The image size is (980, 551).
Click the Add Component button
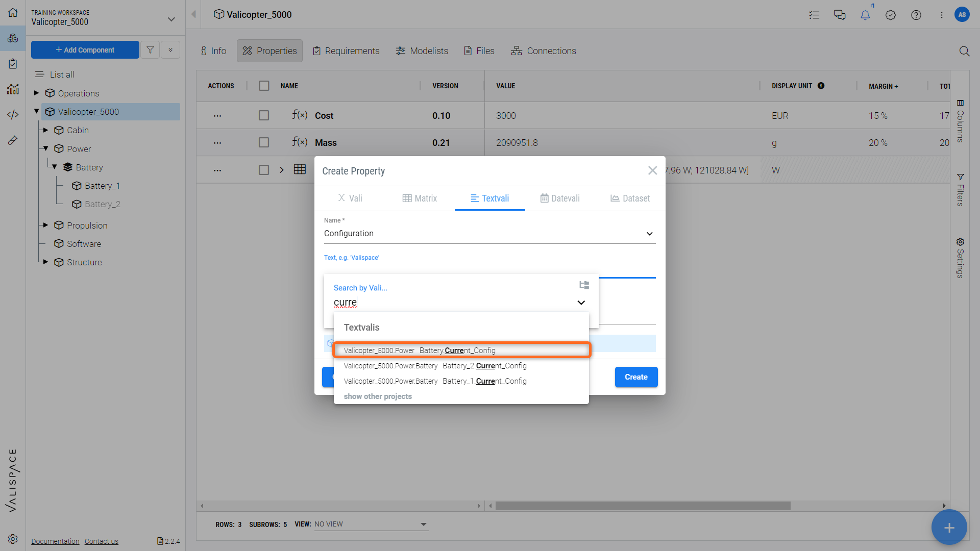(85, 50)
